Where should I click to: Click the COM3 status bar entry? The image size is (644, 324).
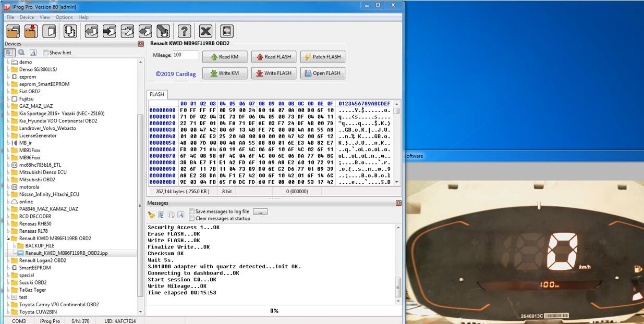(19, 321)
